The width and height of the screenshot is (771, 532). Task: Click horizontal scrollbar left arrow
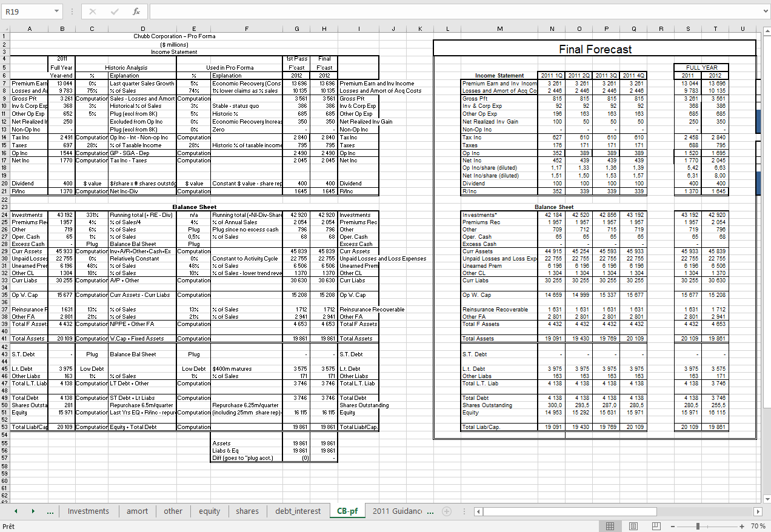point(478,511)
